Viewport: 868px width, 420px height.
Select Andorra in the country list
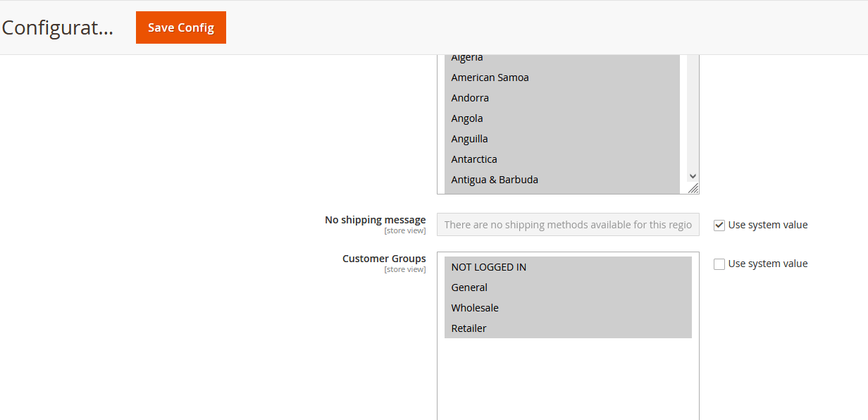[470, 98]
